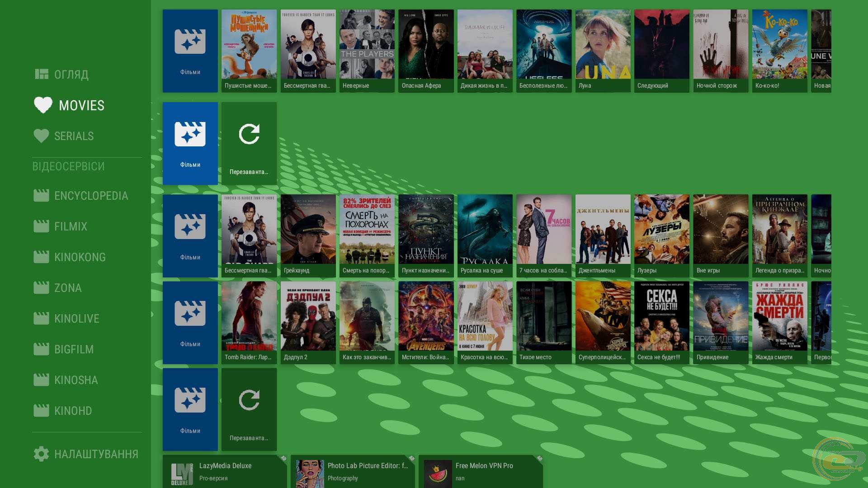Open the KINOKONG sidebar item
Screen dimensions: 868x488
point(80,257)
